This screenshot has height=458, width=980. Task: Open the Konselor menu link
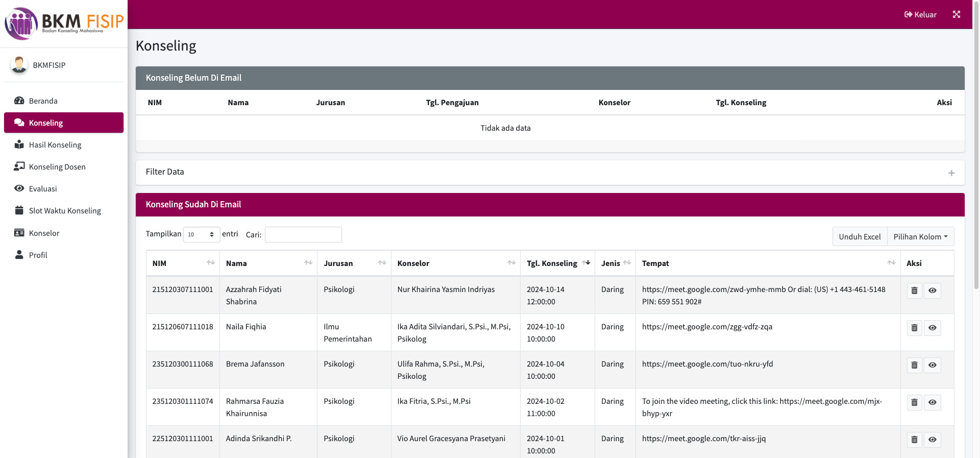click(x=64, y=233)
